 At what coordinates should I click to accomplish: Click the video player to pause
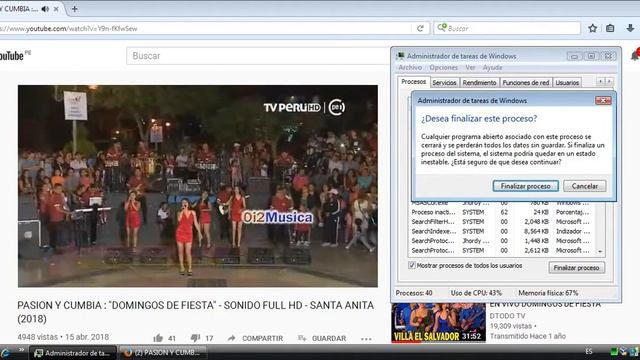click(x=198, y=186)
